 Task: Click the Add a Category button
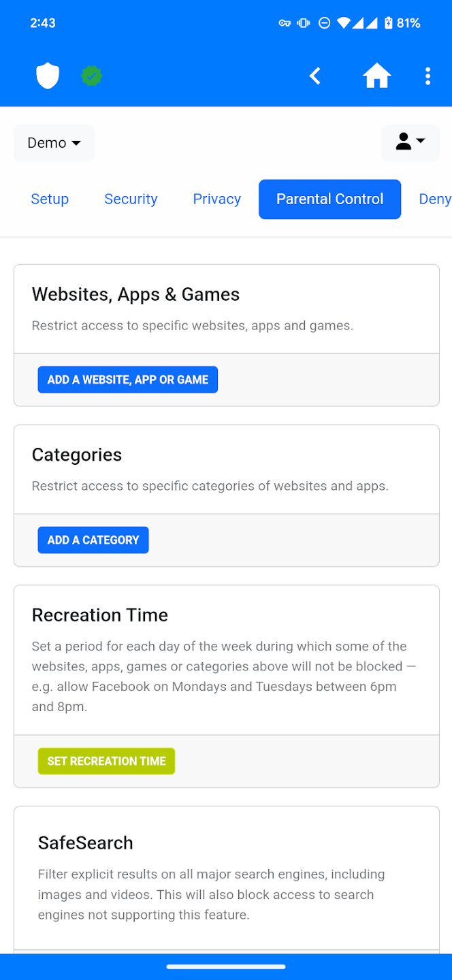[x=93, y=540]
